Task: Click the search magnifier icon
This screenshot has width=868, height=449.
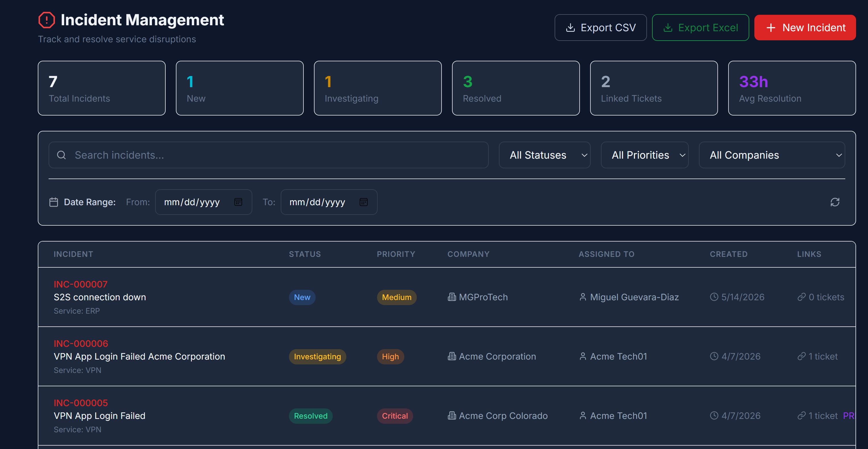Action: coord(61,155)
